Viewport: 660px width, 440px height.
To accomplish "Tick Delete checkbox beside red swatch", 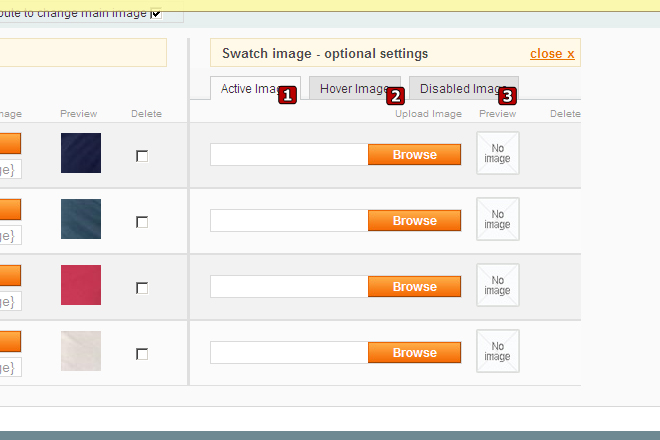I will [x=142, y=287].
